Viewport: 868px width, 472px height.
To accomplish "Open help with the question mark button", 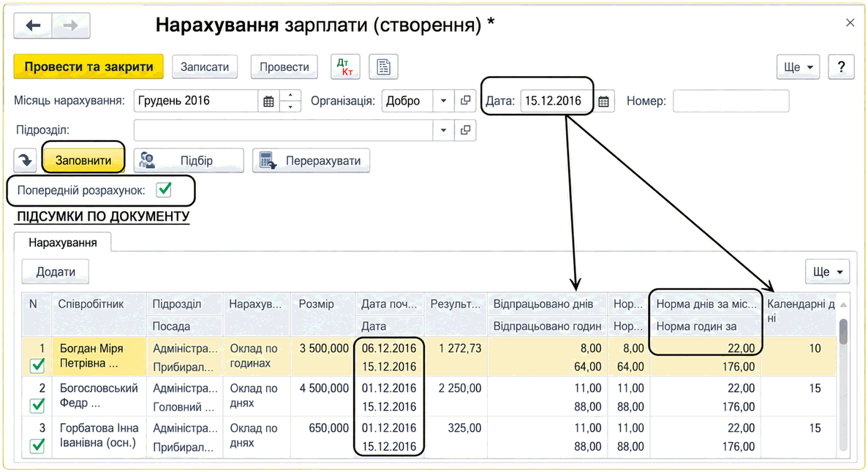I will click(x=842, y=67).
